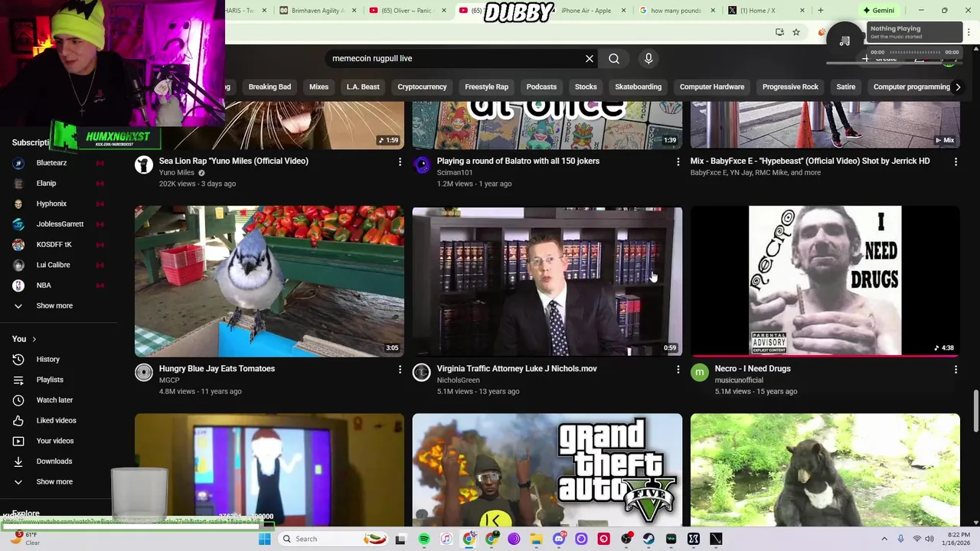This screenshot has height=551, width=980.
Task: Open Sciman101 channel avatar
Action: (x=422, y=165)
